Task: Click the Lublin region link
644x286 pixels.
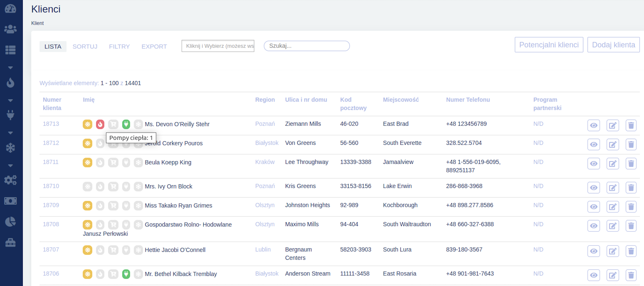Action: coord(263,250)
